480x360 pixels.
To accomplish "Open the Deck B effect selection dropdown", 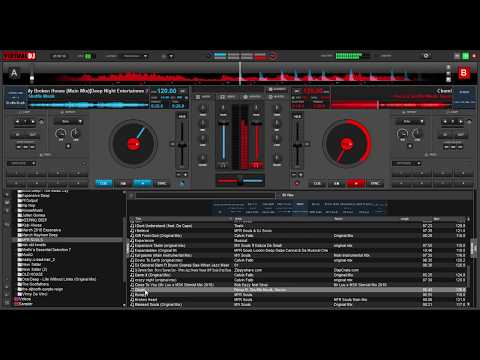I will pyautogui.click(x=410, y=122).
